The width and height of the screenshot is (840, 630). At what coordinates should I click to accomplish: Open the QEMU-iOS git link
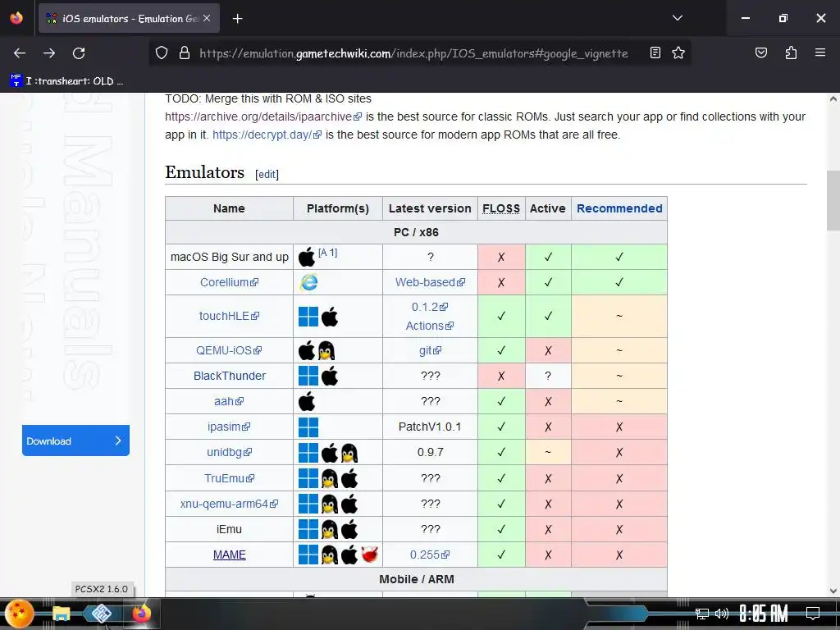[430, 350]
